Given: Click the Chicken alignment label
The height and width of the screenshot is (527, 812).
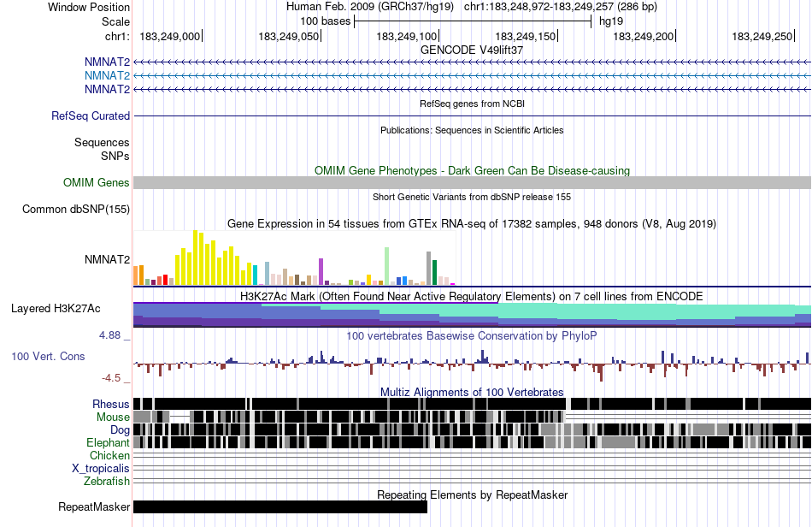Looking at the screenshot, I should pos(109,455).
